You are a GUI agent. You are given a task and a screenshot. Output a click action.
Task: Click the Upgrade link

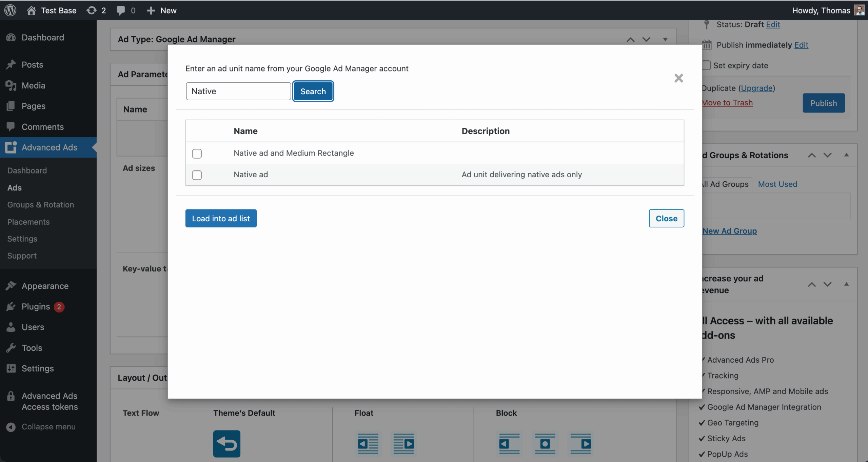pos(756,88)
